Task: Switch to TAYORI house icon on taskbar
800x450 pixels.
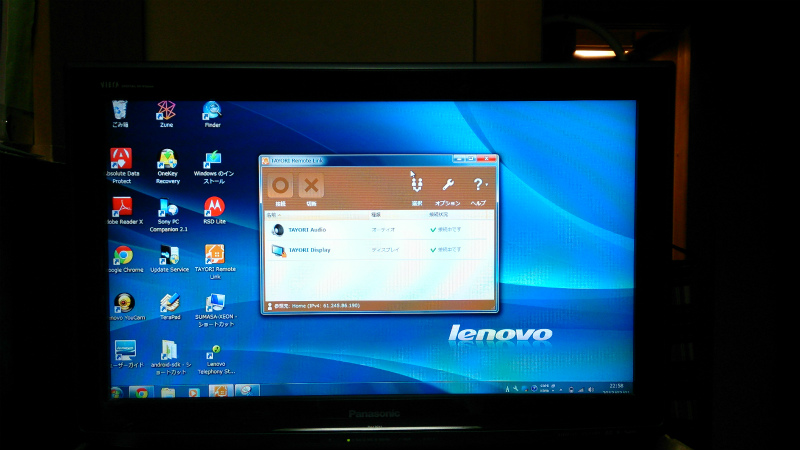Action: click(x=220, y=391)
